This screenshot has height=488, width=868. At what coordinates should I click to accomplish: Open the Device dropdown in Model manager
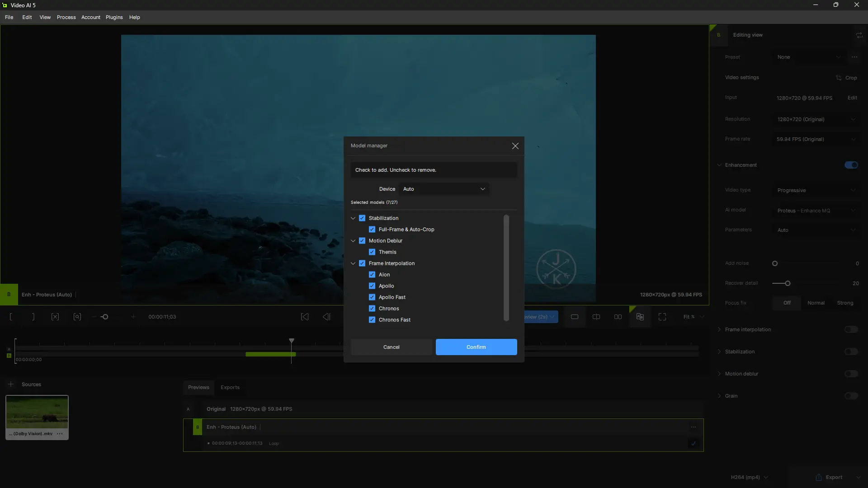[x=444, y=189]
